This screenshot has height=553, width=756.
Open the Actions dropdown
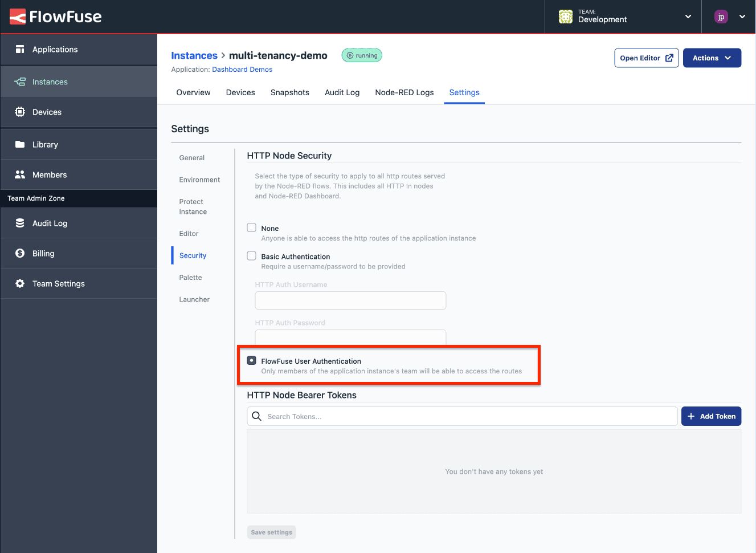pos(712,58)
